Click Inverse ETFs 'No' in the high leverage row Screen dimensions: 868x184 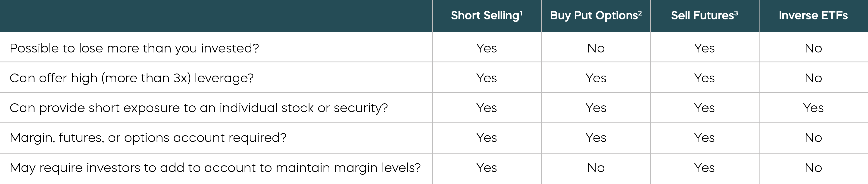813,78
